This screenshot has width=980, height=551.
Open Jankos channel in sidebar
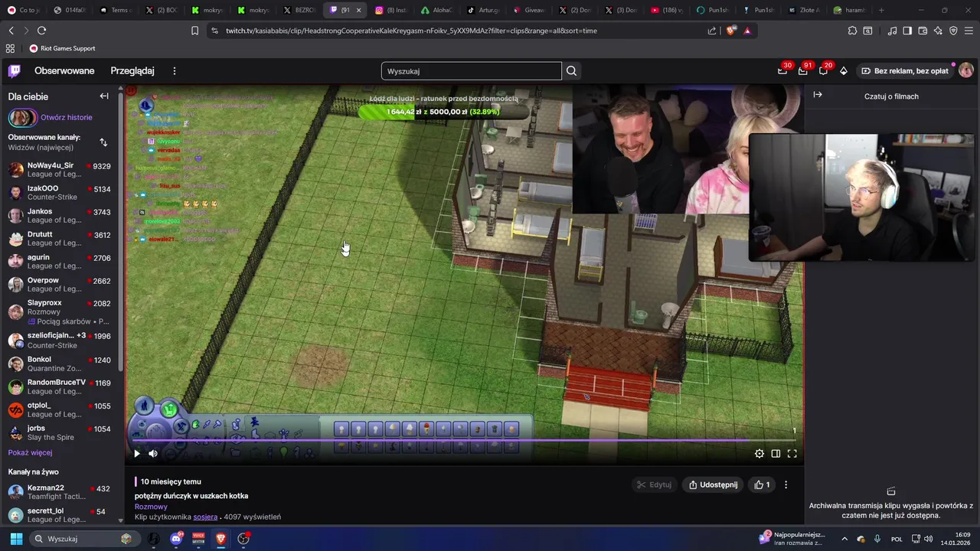pyautogui.click(x=59, y=216)
